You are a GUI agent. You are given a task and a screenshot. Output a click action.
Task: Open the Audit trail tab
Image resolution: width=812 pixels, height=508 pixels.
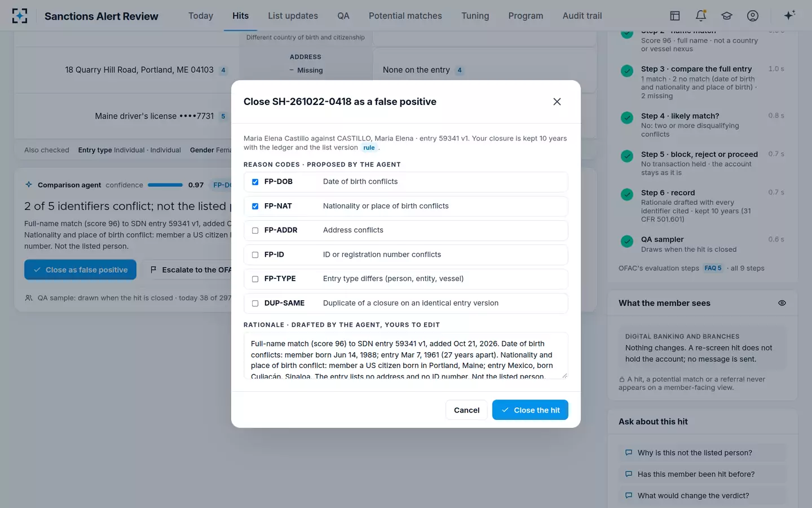pyautogui.click(x=582, y=16)
